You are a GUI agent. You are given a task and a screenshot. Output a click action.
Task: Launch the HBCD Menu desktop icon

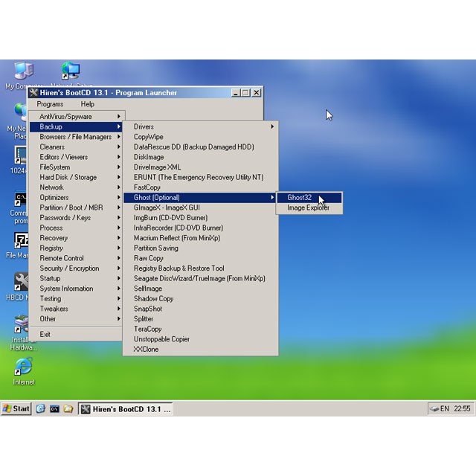(21, 284)
